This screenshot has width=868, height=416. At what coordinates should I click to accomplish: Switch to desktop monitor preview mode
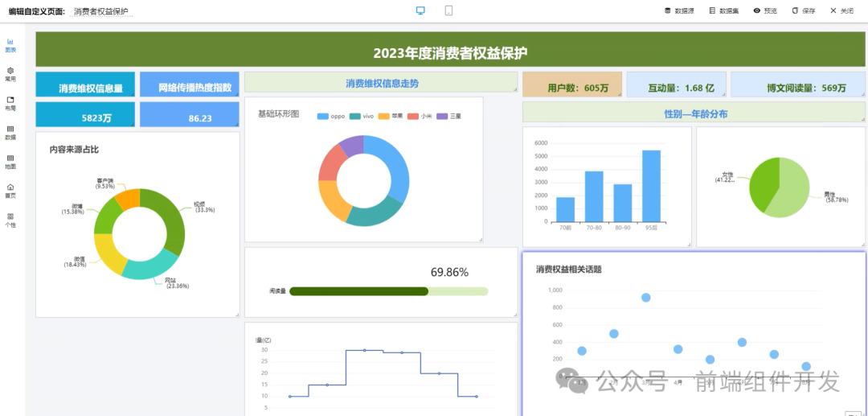(420, 10)
